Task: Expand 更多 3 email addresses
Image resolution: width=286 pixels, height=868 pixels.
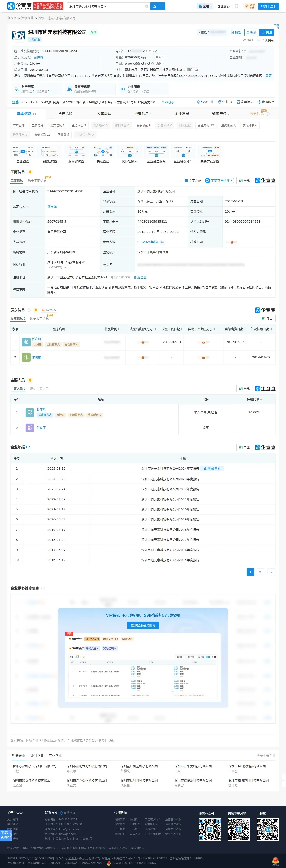Action: point(160,57)
